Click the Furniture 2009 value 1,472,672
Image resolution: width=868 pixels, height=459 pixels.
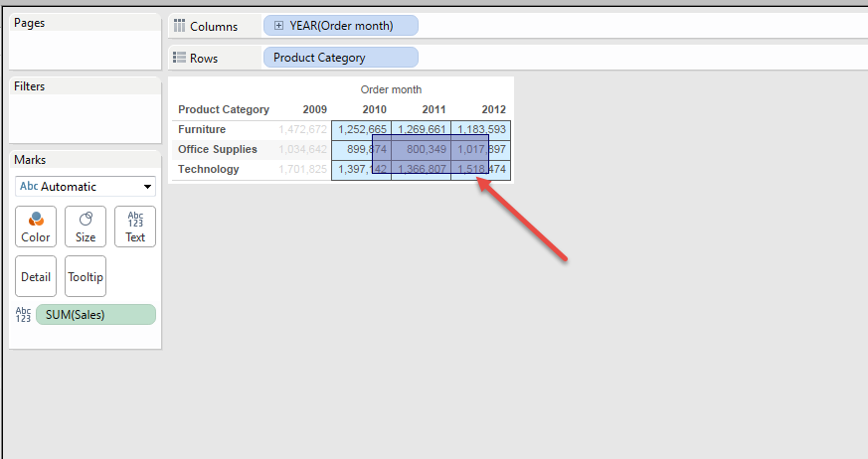(x=303, y=129)
